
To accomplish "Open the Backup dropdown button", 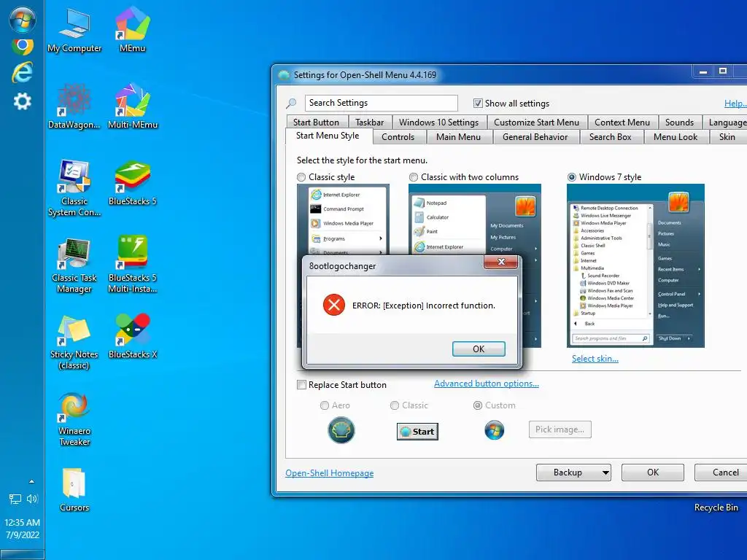I will click(573, 472).
